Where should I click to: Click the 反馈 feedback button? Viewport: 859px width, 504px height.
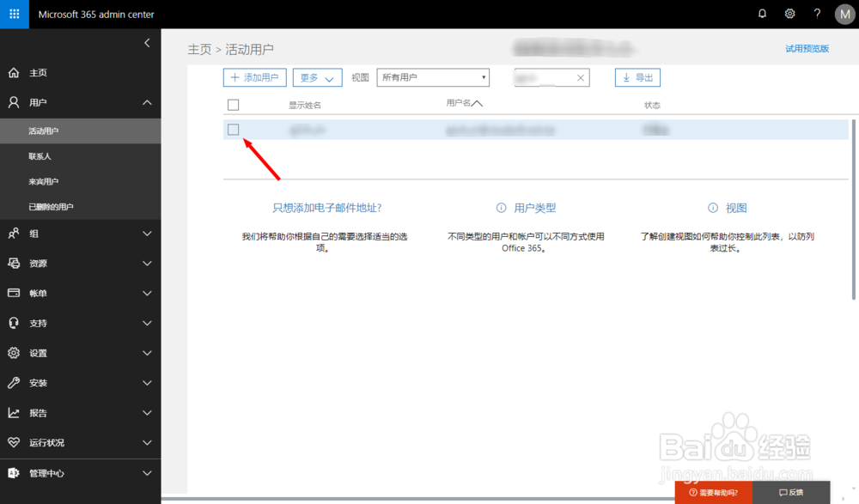click(791, 493)
